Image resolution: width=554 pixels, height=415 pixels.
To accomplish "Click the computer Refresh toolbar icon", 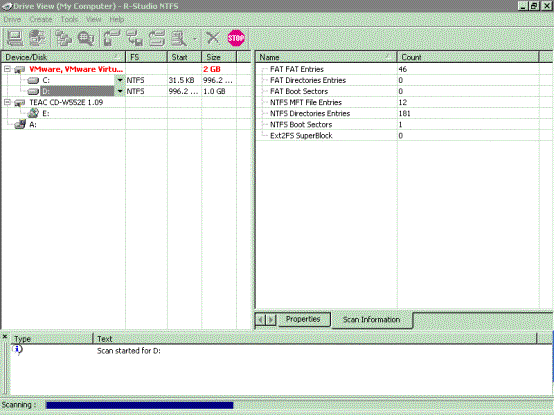I will coord(14,38).
